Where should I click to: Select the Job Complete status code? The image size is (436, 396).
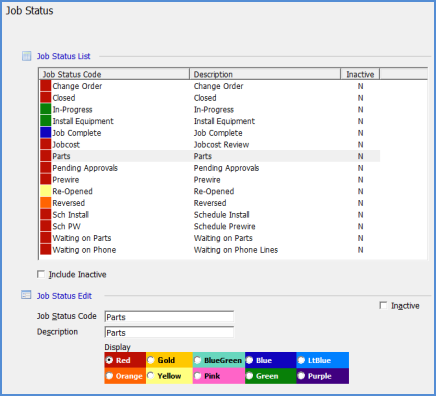coord(77,133)
